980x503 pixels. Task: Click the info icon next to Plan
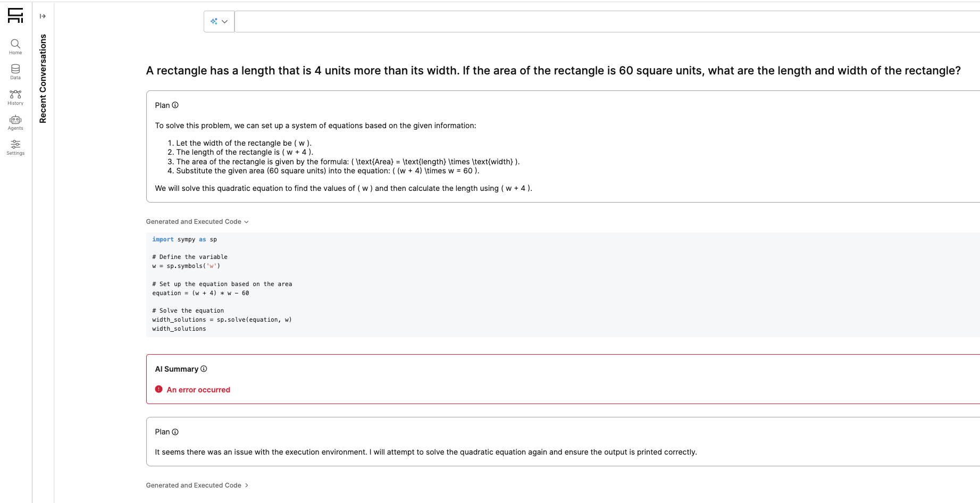click(175, 105)
